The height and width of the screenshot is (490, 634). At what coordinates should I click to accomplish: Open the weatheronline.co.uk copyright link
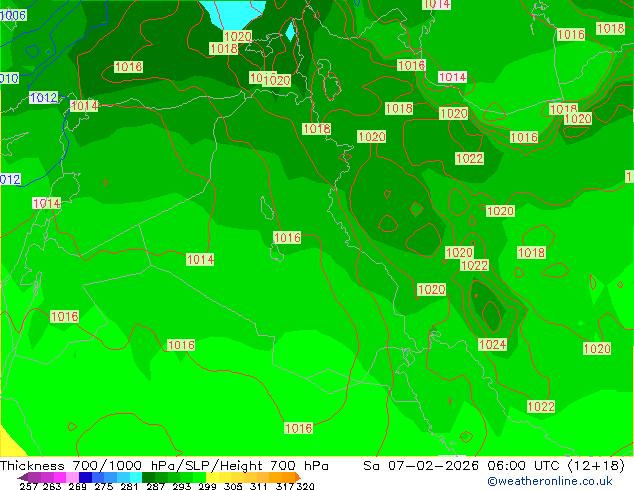point(549,481)
